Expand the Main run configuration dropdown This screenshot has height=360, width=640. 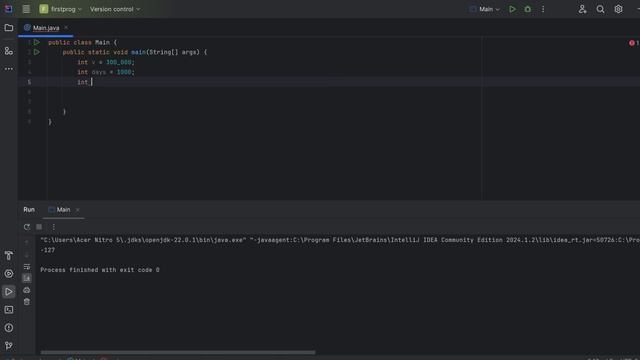tap(484, 9)
